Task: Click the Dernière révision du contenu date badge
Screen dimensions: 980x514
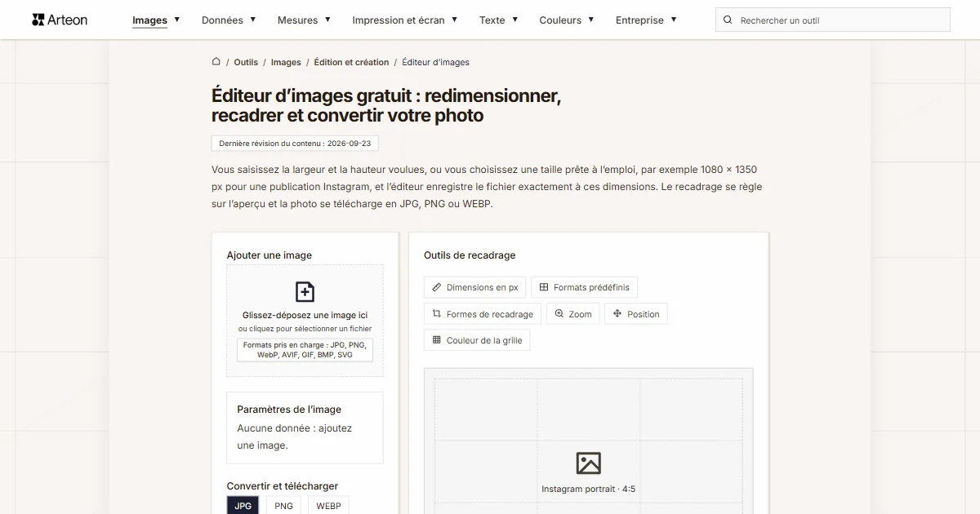Action: pyautogui.click(x=295, y=143)
